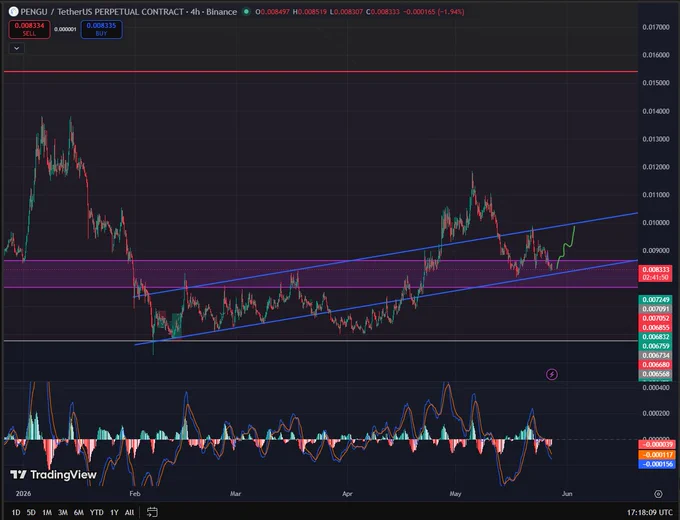Select the green projected price path drawing
Screen dimensions: 680x520
pyautogui.click(x=566, y=247)
